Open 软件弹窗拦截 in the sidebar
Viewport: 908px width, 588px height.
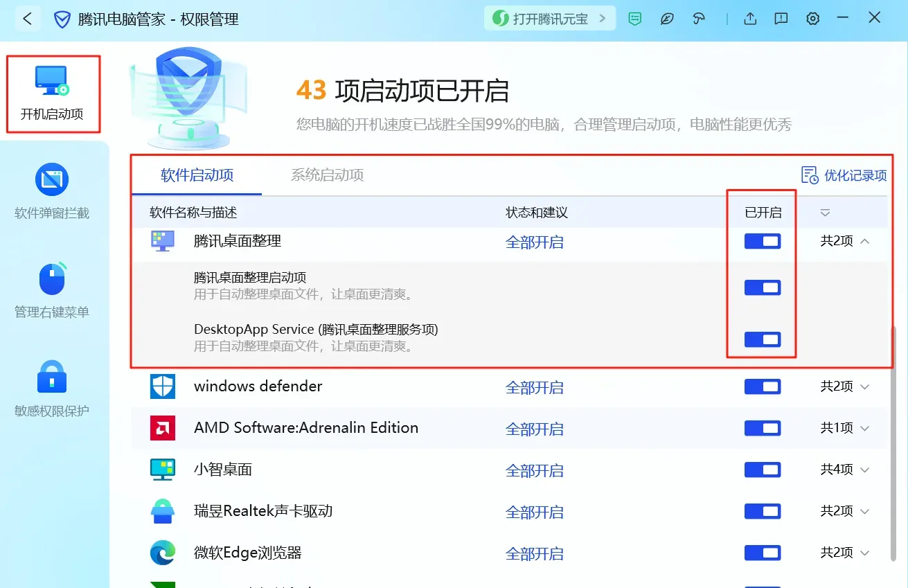tap(52, 192)
